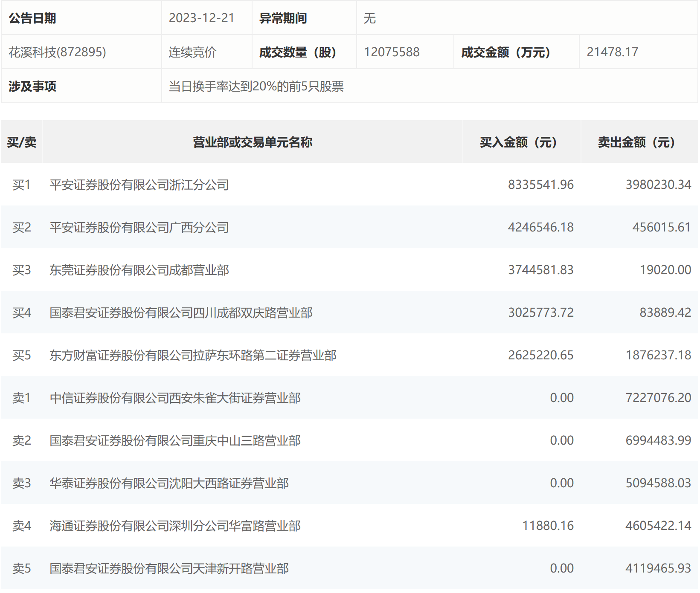Click the 0.00 buy amount in 卖3 row

click(x=562, y=483)
